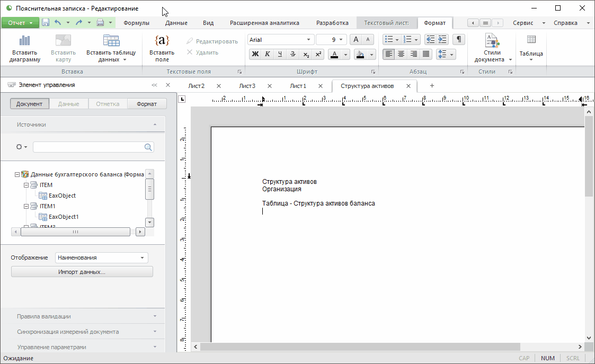Toggle italic formatting (К)
Screen dimensions: 595x364
268,54
